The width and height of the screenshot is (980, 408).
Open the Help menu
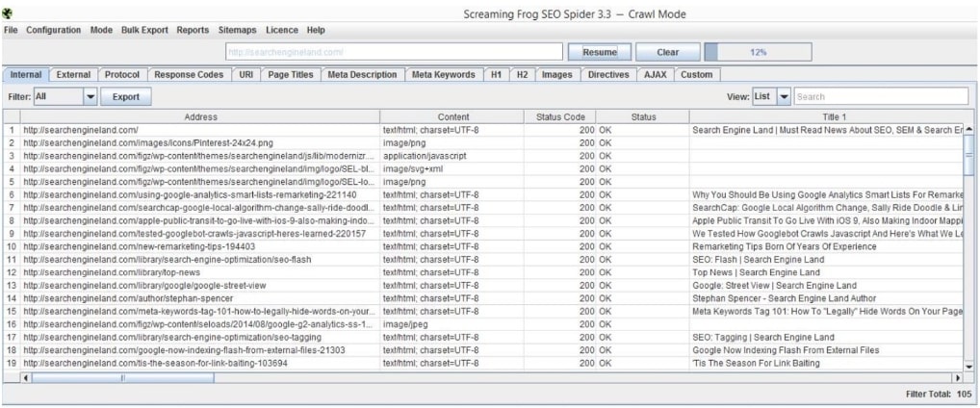(317, 30)
